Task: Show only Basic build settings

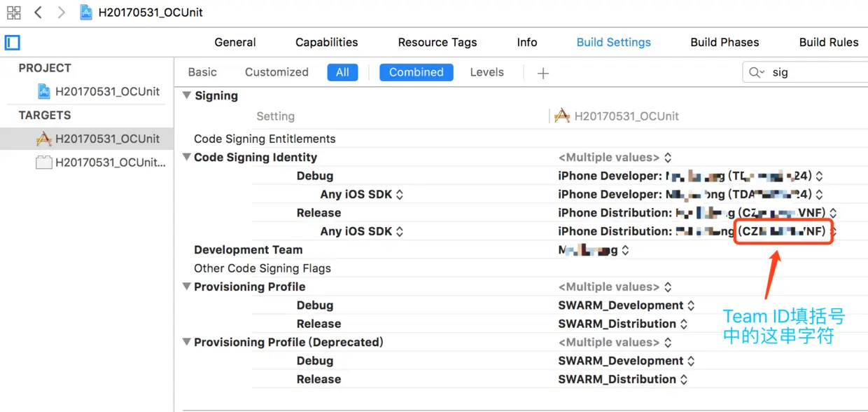Action: click(x=202, y=72)
